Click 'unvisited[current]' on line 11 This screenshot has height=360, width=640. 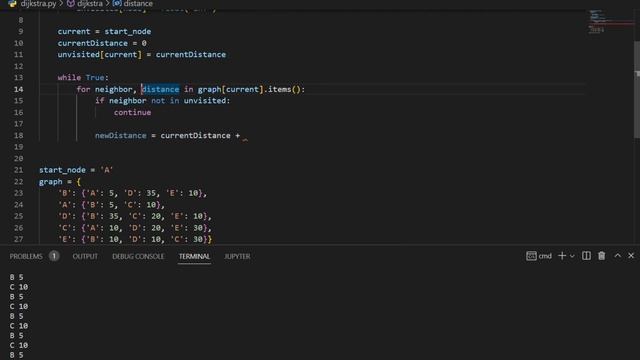(x=100, y=55)
